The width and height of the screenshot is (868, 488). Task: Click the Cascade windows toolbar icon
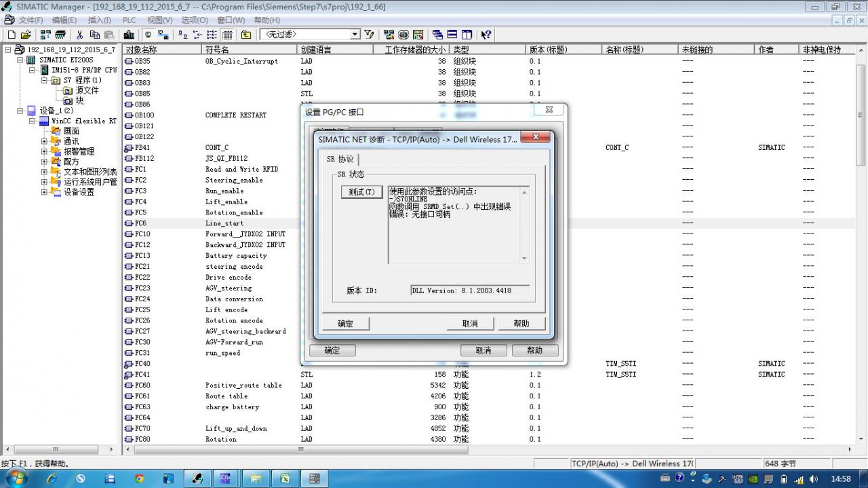[437, 35]
